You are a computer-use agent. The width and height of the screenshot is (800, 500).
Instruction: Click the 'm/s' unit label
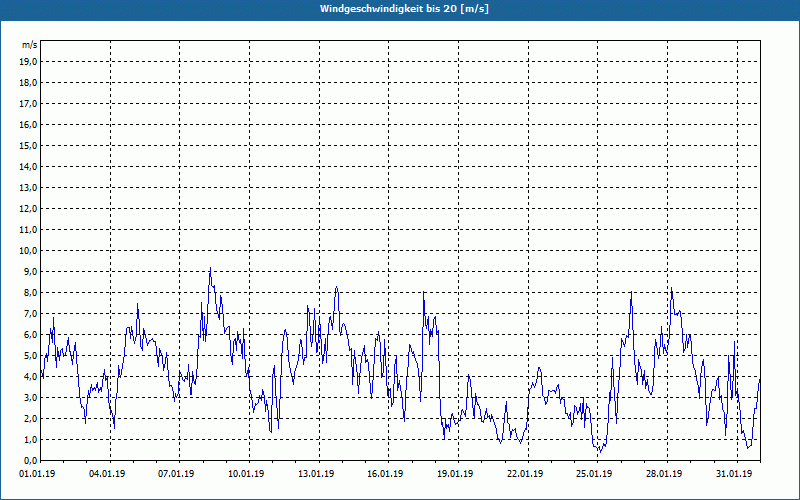coord(29,45)
